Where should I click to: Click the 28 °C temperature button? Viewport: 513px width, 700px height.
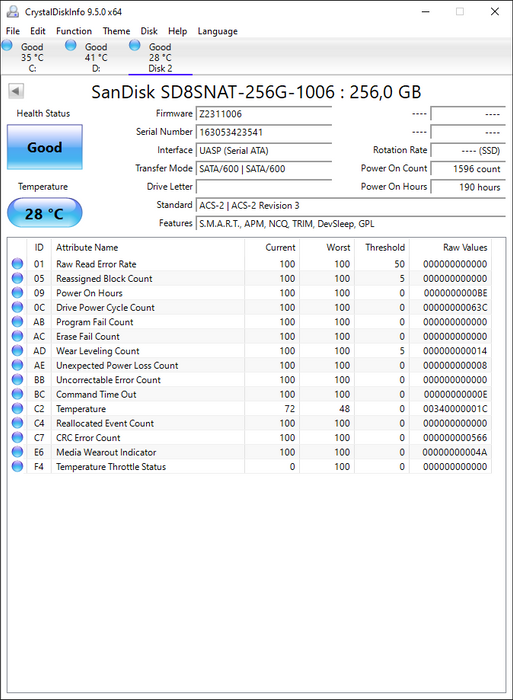tap(45, 213)
